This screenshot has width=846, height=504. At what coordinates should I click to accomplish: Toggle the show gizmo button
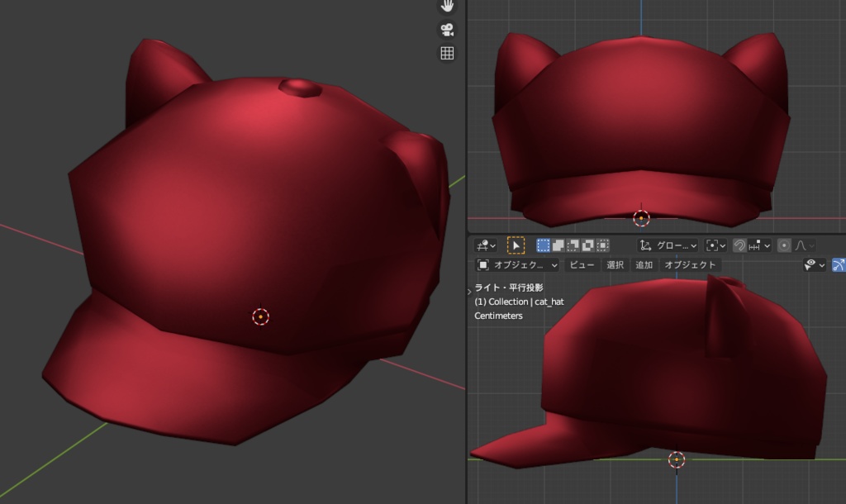839,265
